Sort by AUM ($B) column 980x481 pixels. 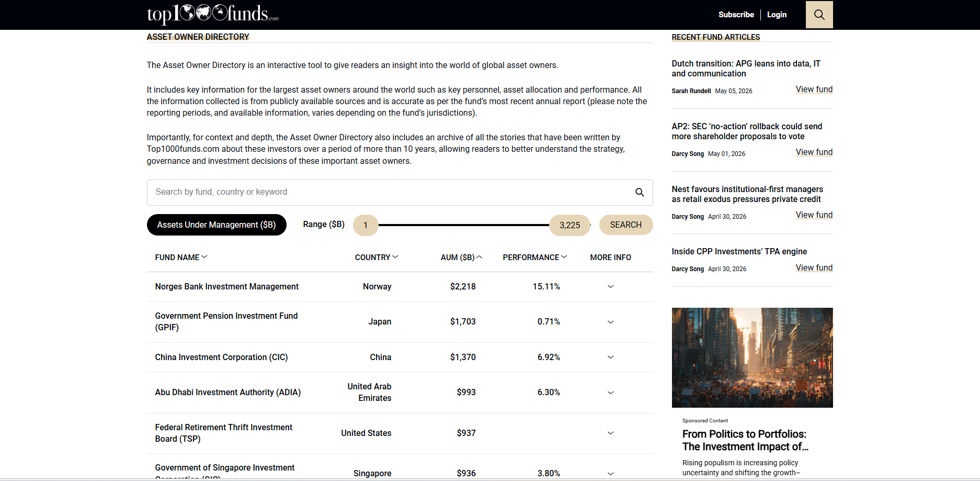461,257
